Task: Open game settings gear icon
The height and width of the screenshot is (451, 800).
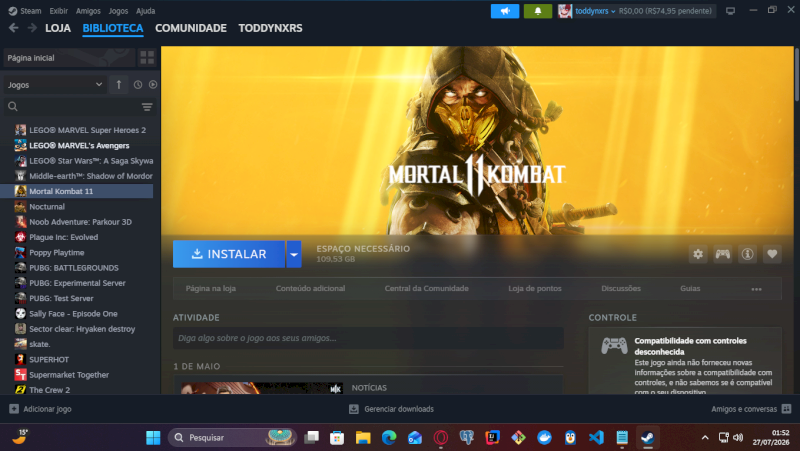Action: (698, 254)
